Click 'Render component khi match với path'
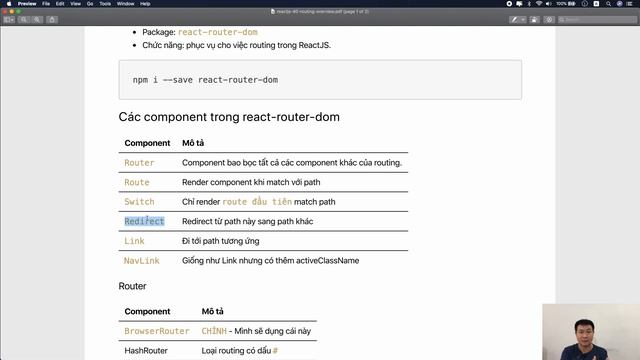The height and width of the screenshot is (360, 640). 251,182
